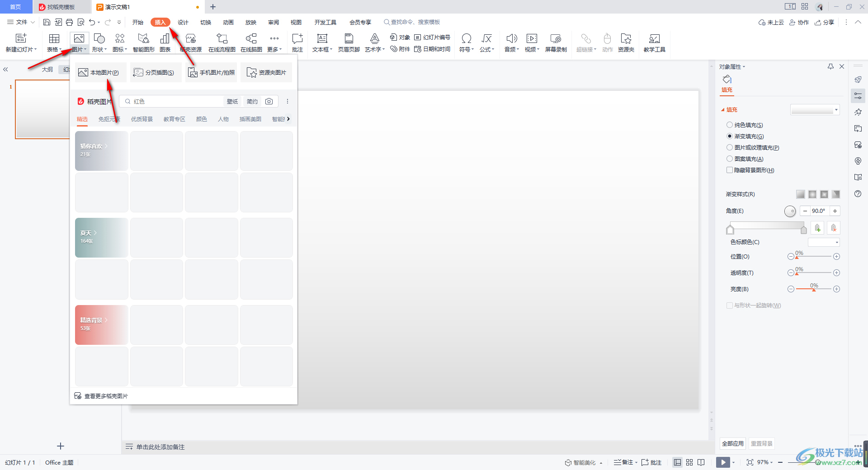Screen dimensions: 868x470
Task: Start slideshow play button
Action: click(x=723, y=462)
